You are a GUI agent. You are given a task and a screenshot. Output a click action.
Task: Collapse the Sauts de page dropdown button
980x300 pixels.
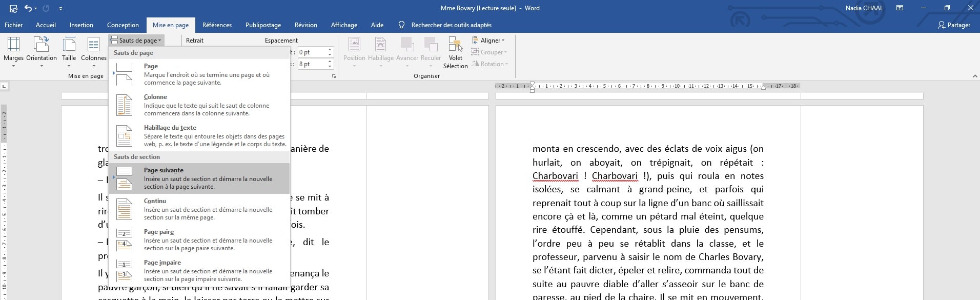(x=136, y=40)
